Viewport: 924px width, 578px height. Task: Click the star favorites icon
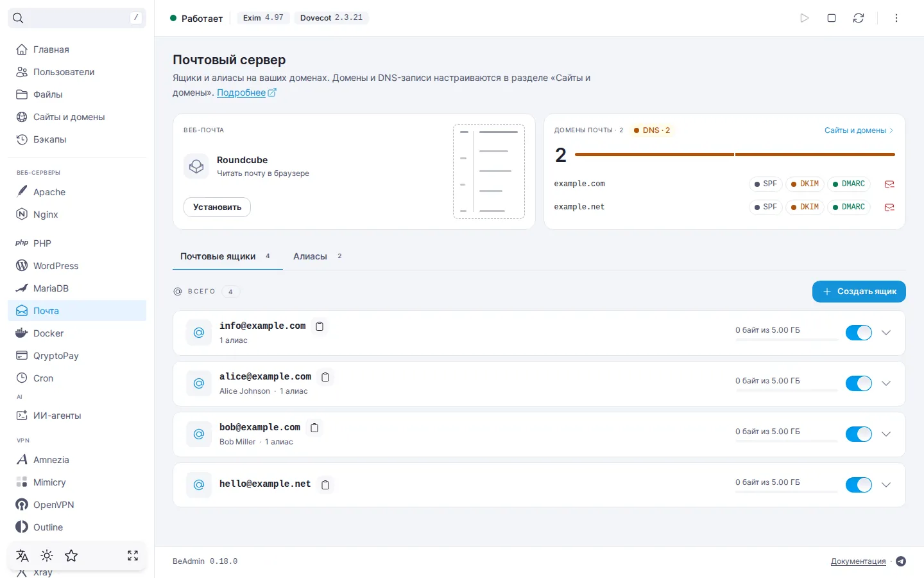pos(71,556)
